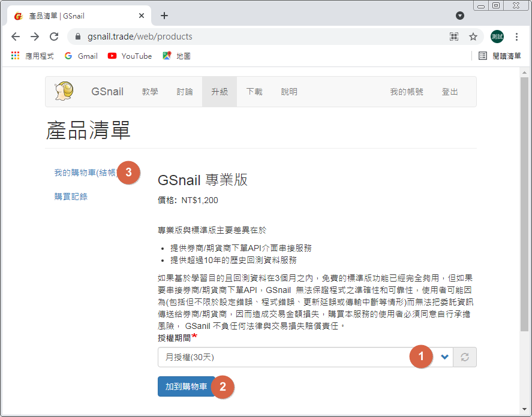Open a new tab with plus button
532x417 pixels.
(x=164, y=16)
